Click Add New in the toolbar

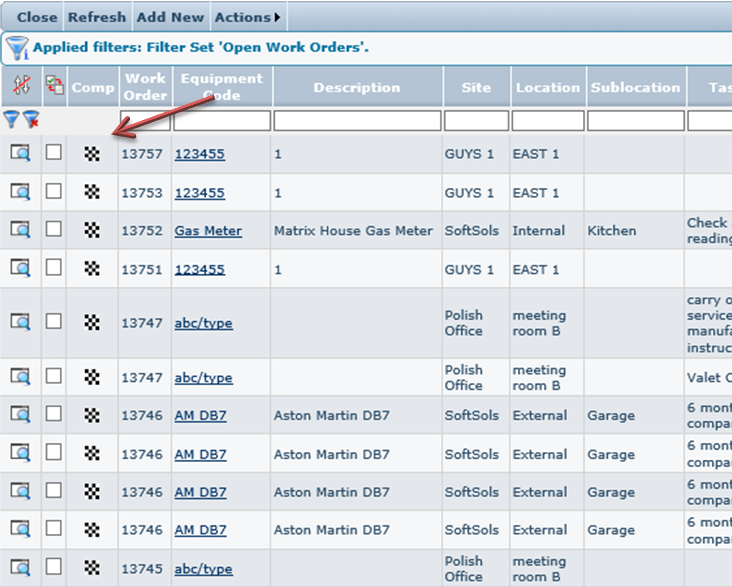tap(170, 17)
